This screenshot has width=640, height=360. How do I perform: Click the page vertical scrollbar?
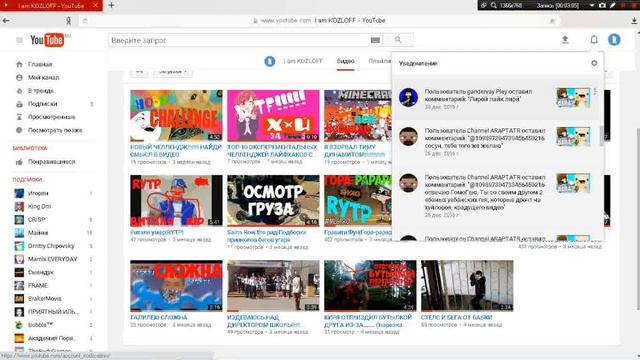[638, 218]
